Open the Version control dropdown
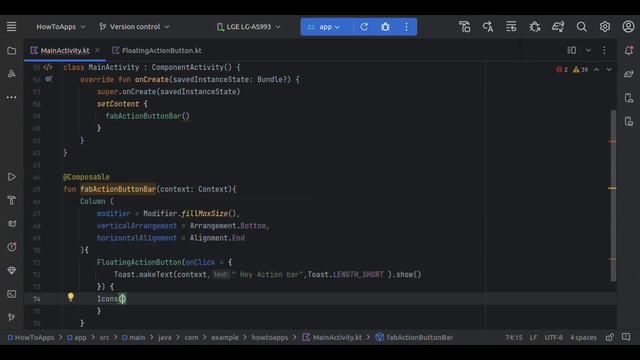 coord(134,27)
